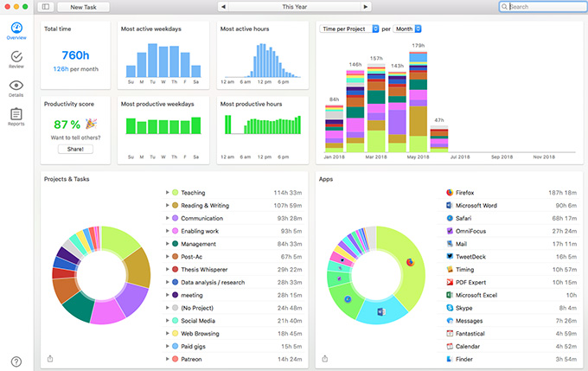The image size is (588, 371).
Task: Open the Month grouping dropdown
Action: [408, 29]
